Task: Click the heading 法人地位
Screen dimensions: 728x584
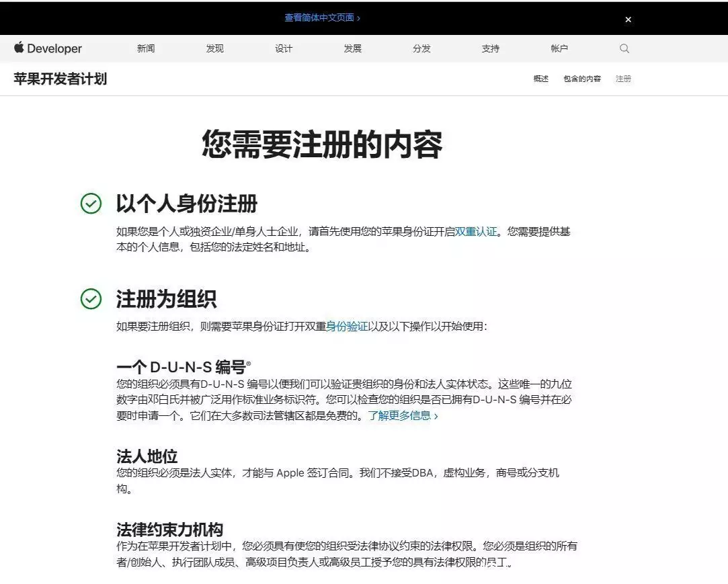Action: pos(147,456)
